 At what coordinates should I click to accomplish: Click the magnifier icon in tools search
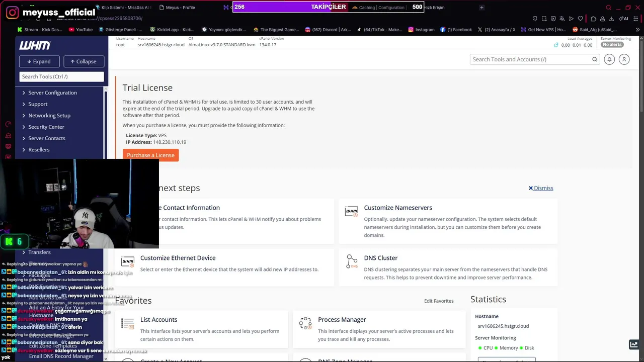click(x=595, y=59)
